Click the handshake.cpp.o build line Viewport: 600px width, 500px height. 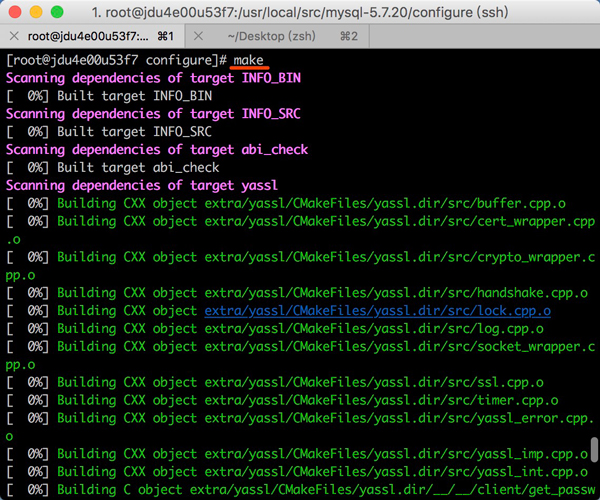click(x=297, y=293)
